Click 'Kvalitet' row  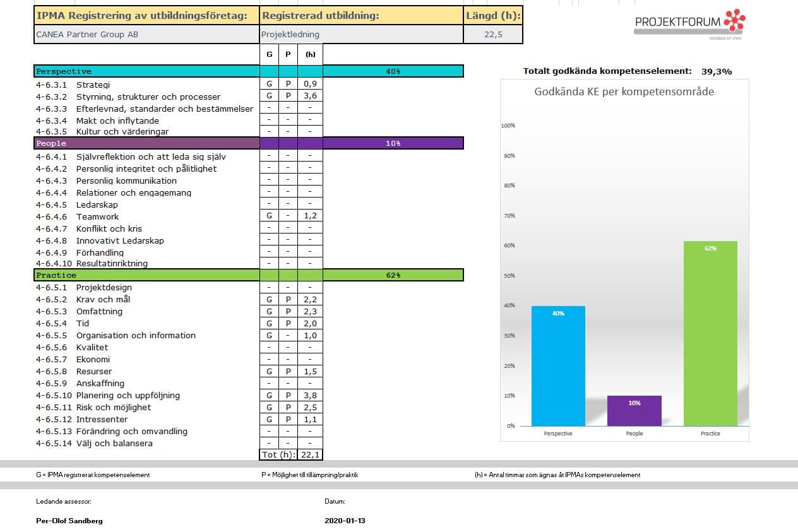pos(92,347)
